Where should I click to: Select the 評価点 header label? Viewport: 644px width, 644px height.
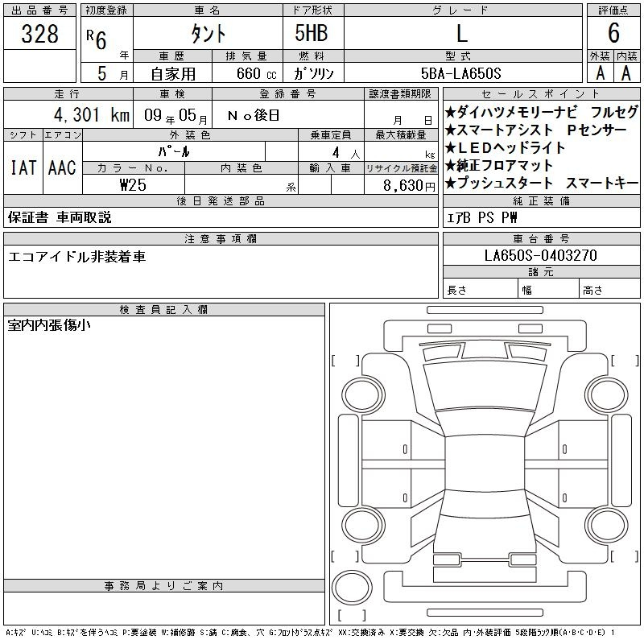coord(613,10)
